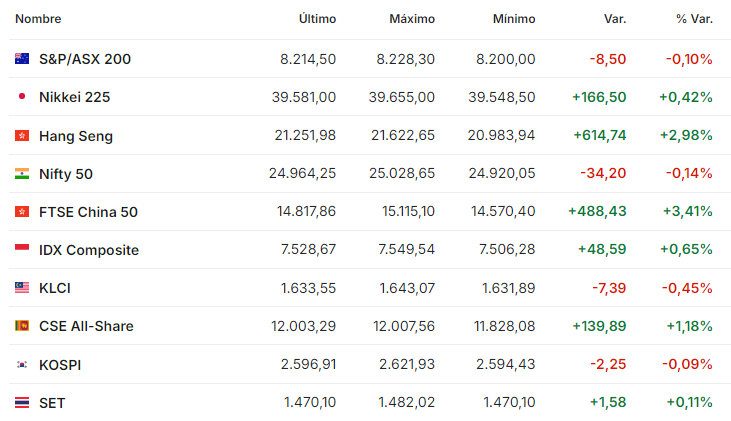Sort by the Último column header

317,19
